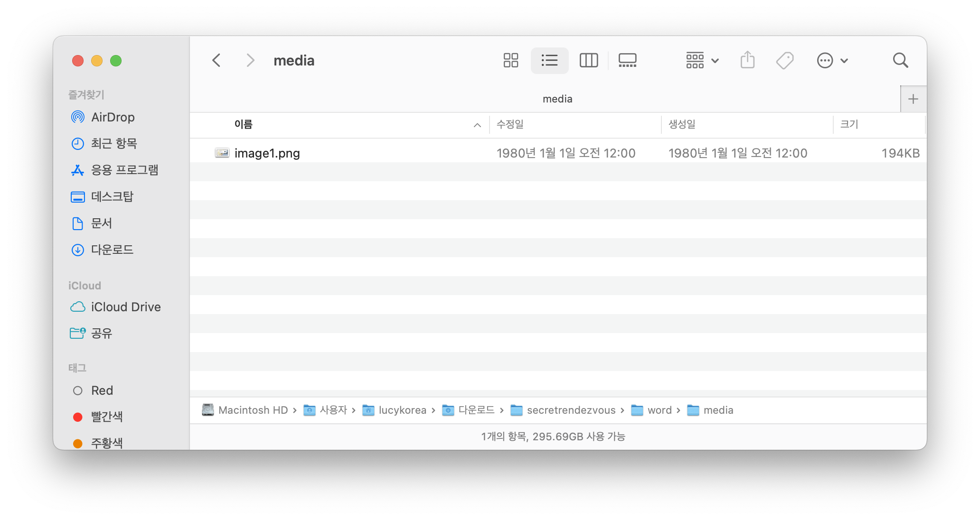980x520 pixels.
Task: Click the 태그 section header
Action: pos(77,368)
